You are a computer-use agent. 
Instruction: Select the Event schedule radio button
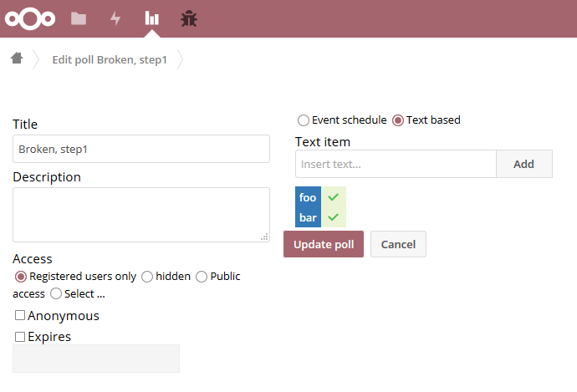[x=304, y=120]
